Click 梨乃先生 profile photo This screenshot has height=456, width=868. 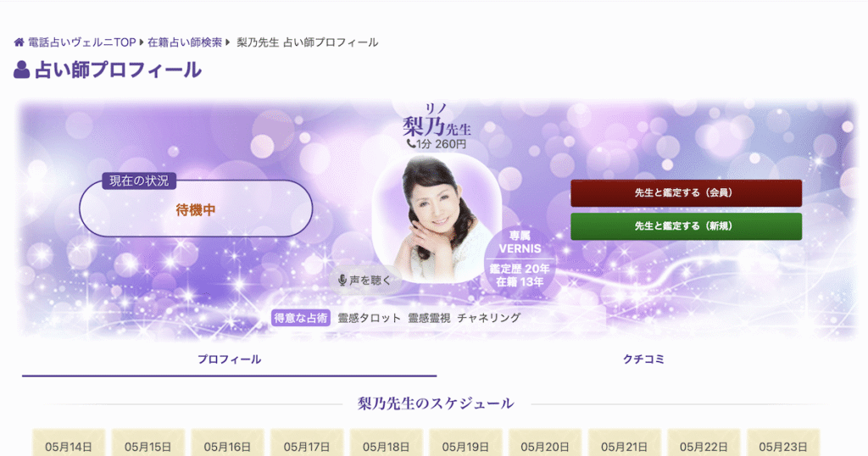437,217
